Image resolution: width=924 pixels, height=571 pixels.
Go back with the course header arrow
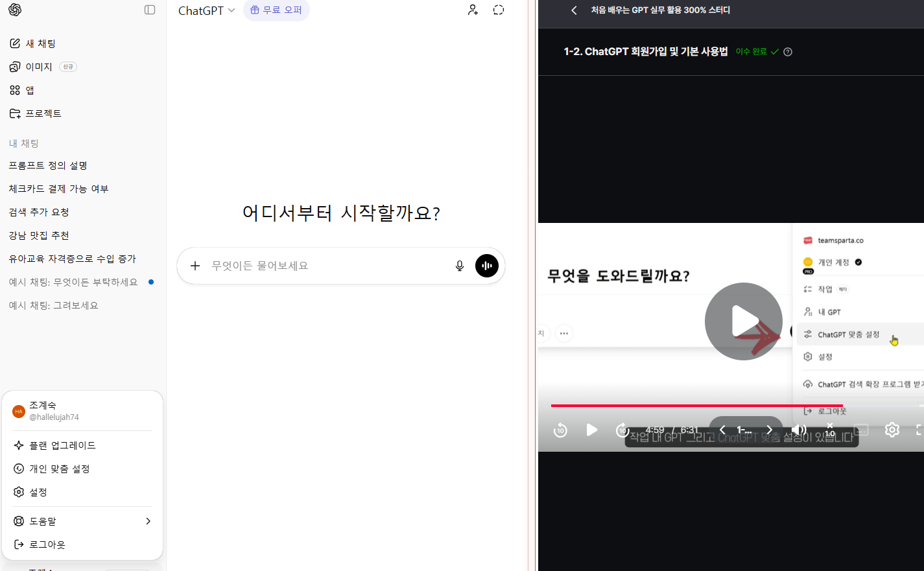574,10
